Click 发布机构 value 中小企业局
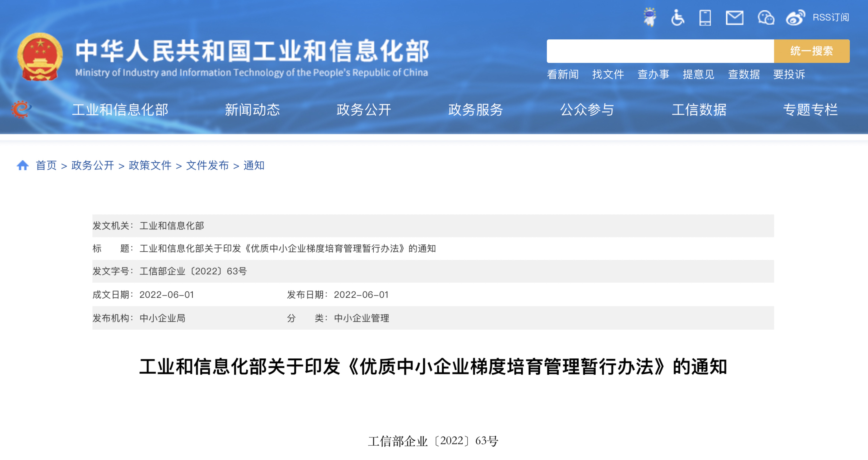 (162, 318)
